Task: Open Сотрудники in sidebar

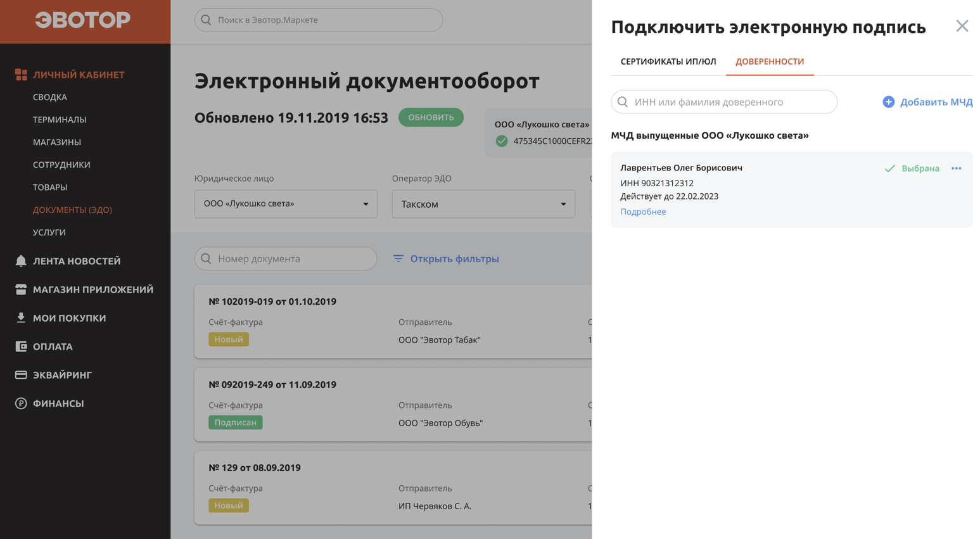Action: [x=61, y=165]
